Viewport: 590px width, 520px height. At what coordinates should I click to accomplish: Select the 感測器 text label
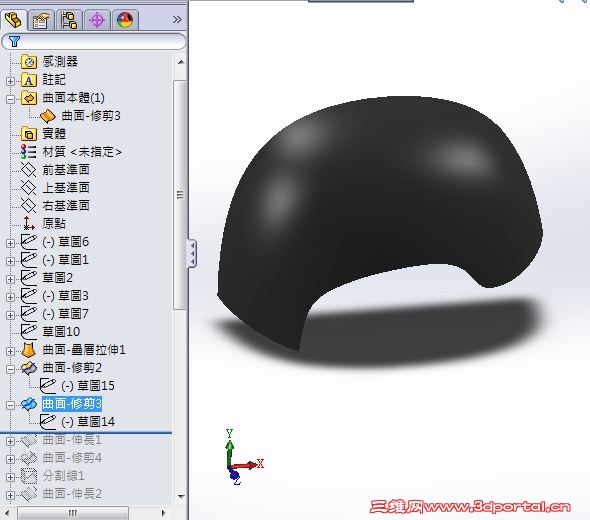(60, 62)
